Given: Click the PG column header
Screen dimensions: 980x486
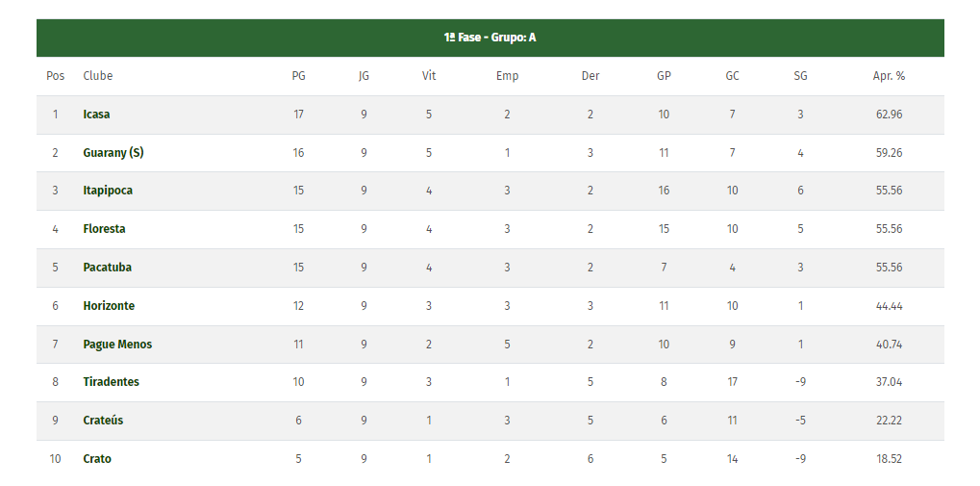Looking at the screenshot, I should click(x=298, y=76).
